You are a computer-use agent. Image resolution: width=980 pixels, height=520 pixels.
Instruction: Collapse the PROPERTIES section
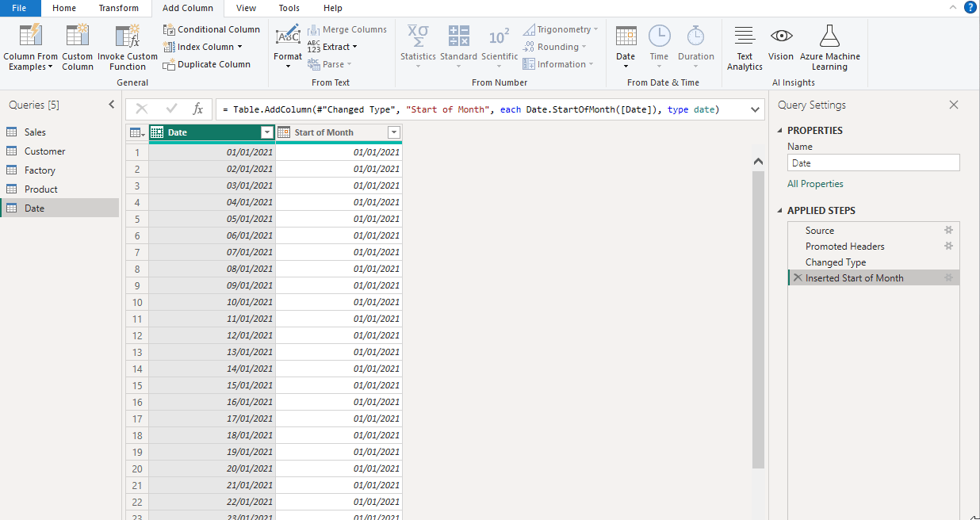coord(780,131)
